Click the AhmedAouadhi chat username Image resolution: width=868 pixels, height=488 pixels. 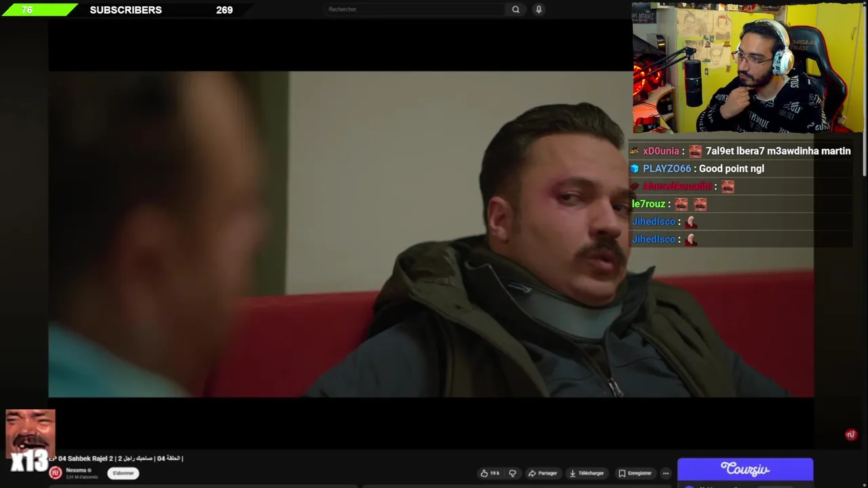point(677,186)
